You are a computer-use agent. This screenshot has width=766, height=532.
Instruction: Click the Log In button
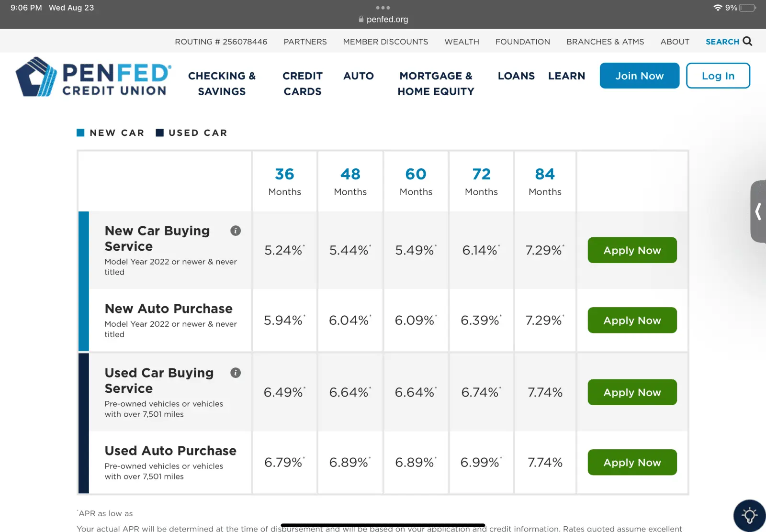pyautogui.click(x=718, y=76)
